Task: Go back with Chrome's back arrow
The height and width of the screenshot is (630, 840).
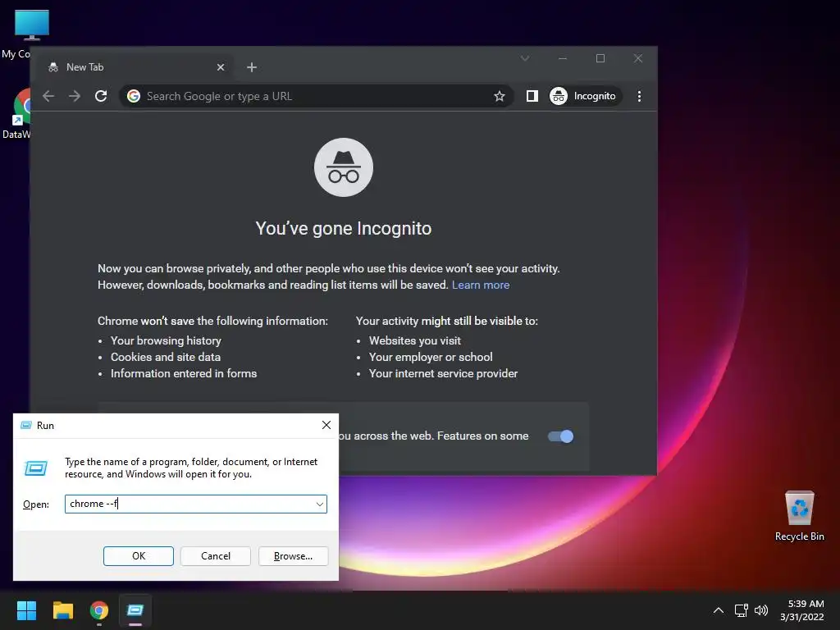Action: (48, 96)
